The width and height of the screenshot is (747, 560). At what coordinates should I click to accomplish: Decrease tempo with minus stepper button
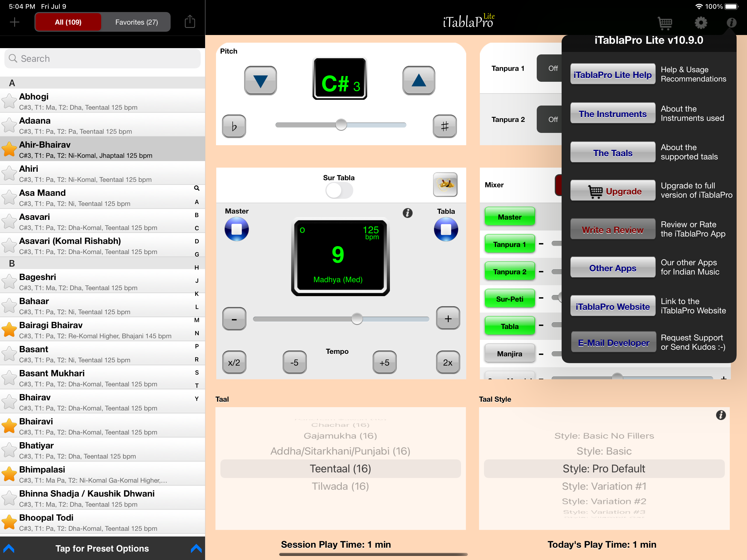234,319
